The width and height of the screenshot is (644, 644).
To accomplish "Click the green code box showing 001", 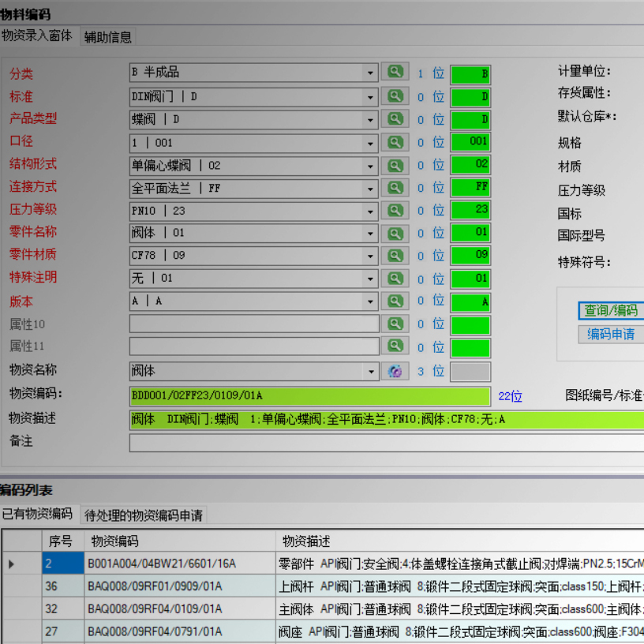I will pos(470,142).
